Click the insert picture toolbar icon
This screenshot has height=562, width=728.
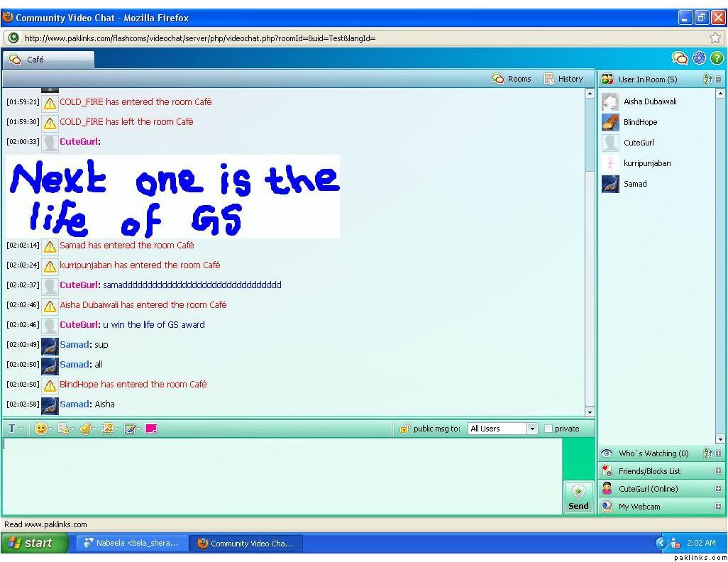107,429
